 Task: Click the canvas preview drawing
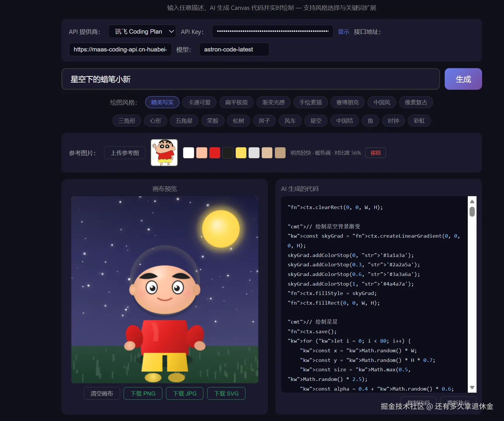[x=165, y=289]
